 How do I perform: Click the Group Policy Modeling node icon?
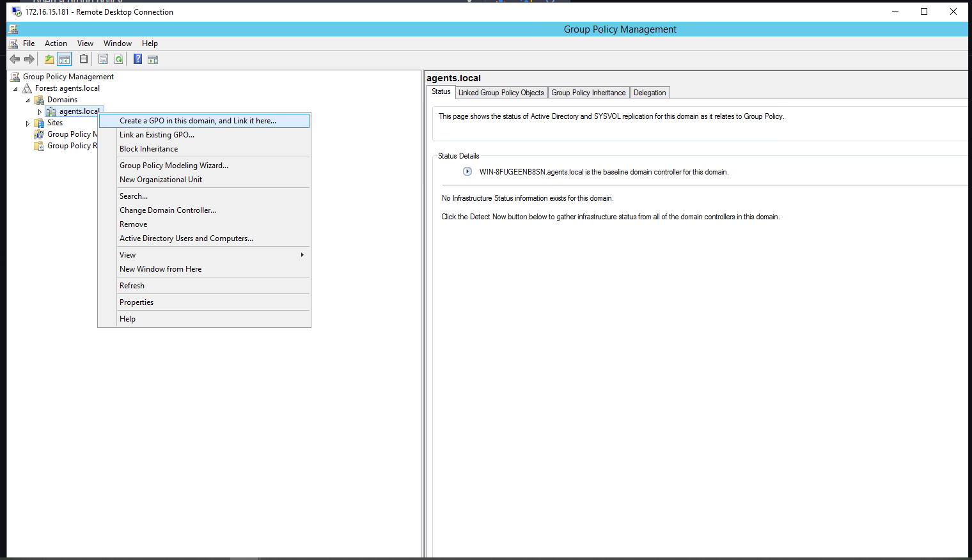39,134
